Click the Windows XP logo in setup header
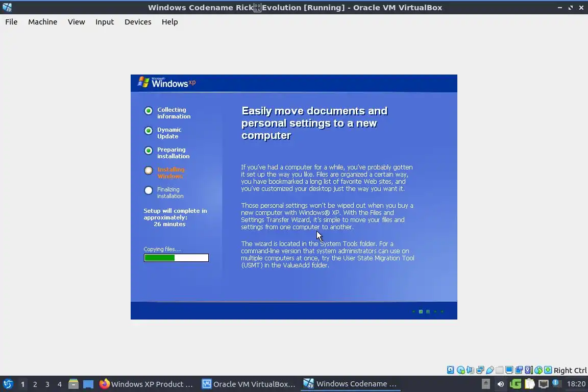The width and height of the screenshot is (588, 392). coord(166,83)
